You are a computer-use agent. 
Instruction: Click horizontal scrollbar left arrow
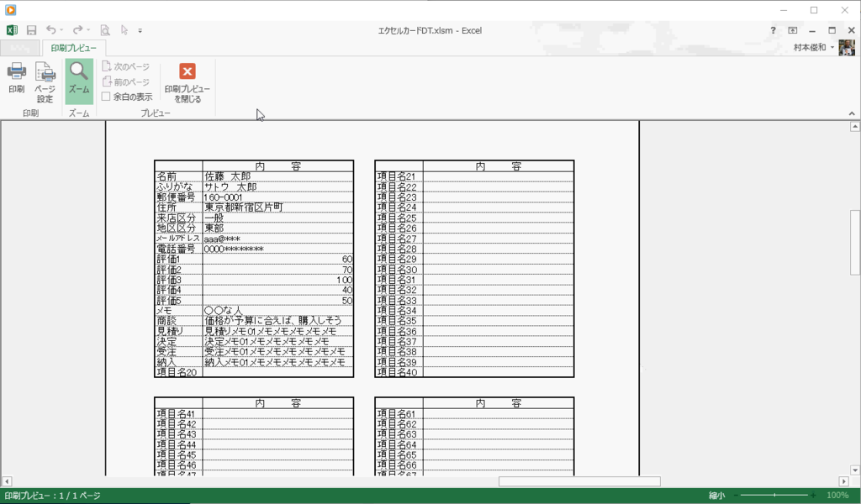[7, 481]
